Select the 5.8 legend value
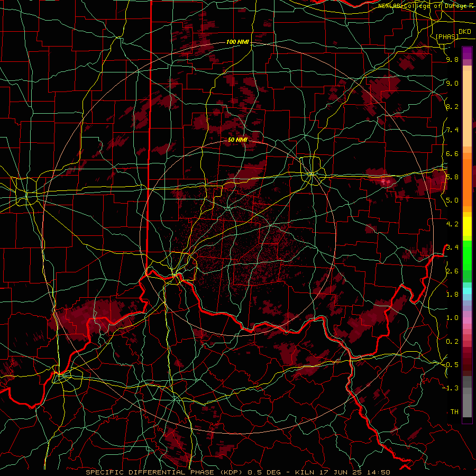This screenshot has height=476, width=476. coord(452,177)
